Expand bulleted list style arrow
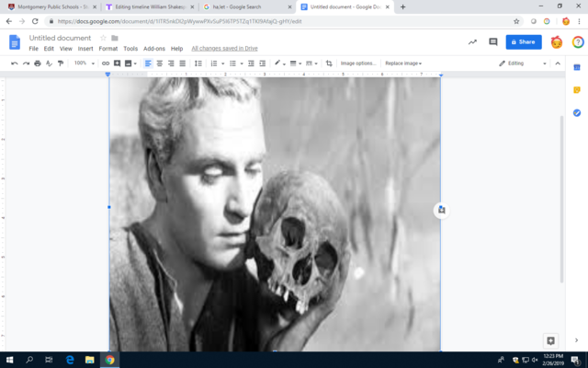 242,63
